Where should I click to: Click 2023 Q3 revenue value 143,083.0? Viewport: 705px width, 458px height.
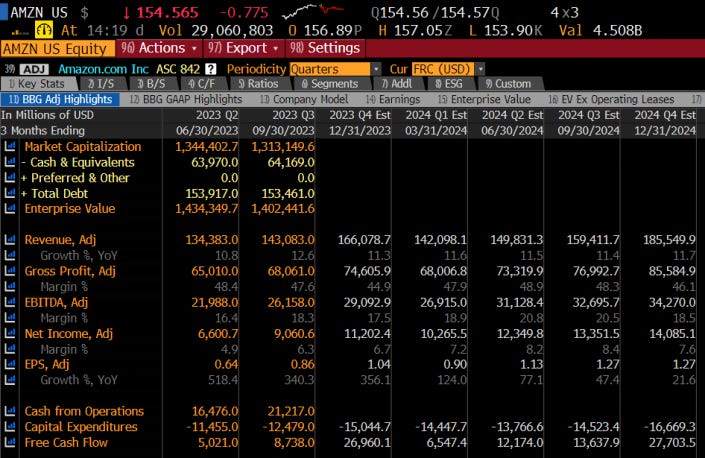[x=288, y=240]
